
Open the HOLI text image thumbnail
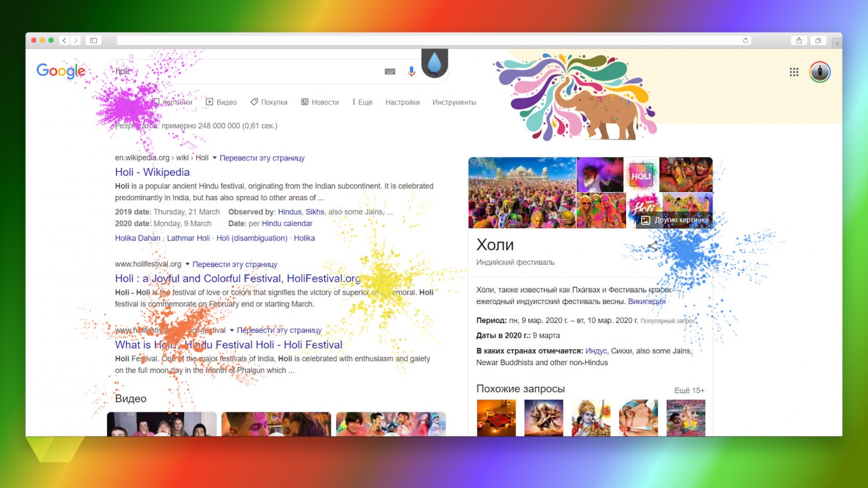pyautogui.click(x=641, y=175)
